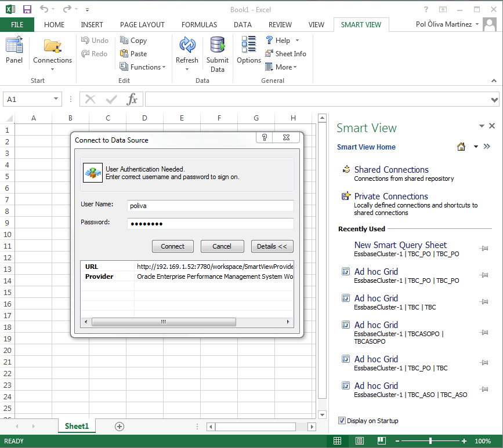Click the zoom out minus button

(397, 441)
